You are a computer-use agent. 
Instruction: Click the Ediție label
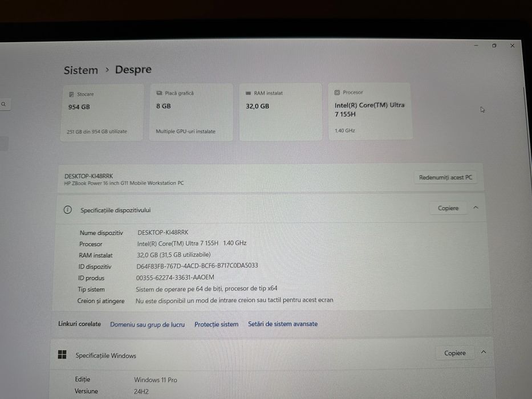(x=83, y=379)
